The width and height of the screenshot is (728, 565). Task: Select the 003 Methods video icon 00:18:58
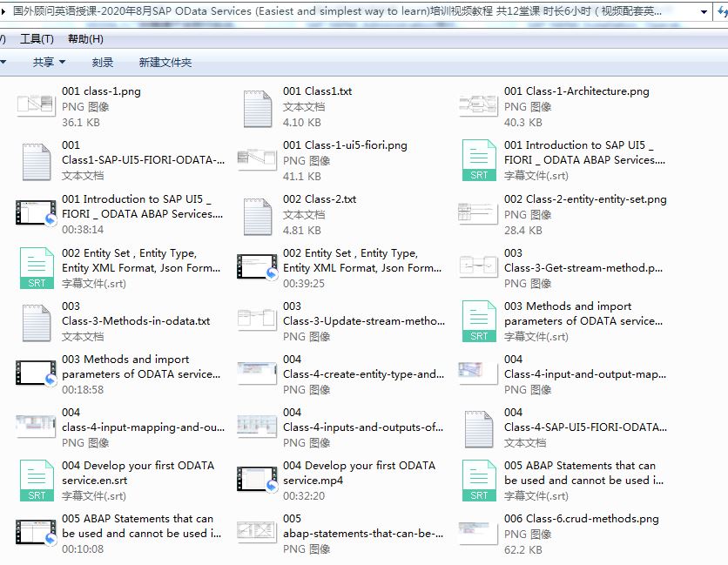coord(37,373)
